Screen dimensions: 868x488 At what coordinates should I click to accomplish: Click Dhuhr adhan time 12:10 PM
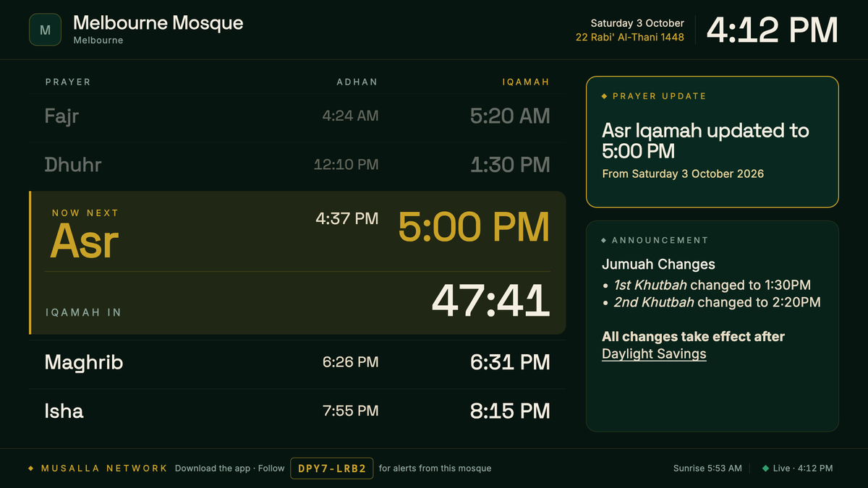coord(346,165)
